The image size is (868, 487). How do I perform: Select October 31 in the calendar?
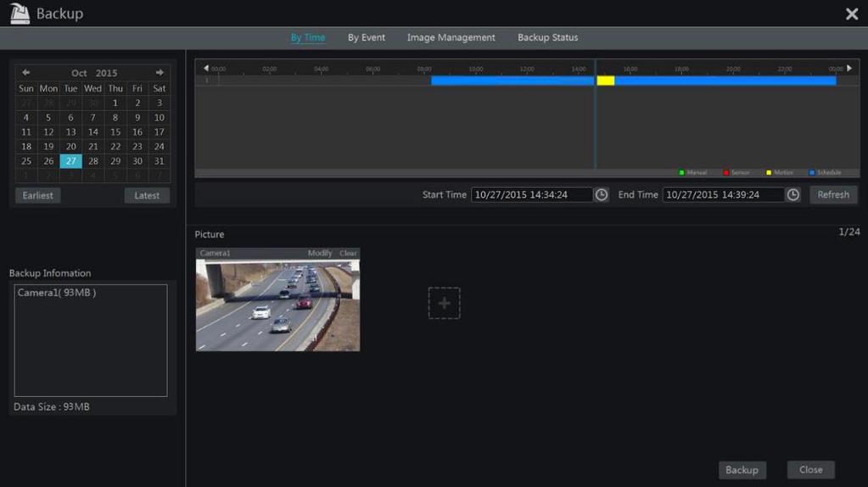point(160,161)
